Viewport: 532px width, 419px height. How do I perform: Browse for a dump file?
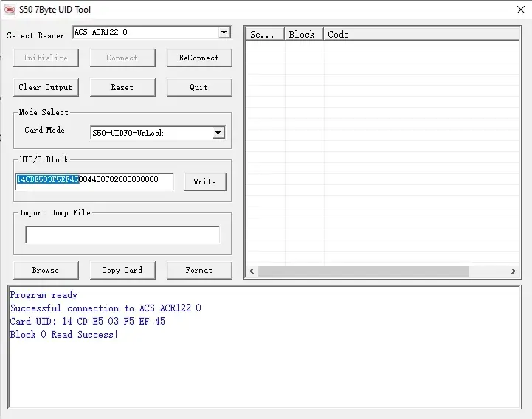tap(46, 270)
